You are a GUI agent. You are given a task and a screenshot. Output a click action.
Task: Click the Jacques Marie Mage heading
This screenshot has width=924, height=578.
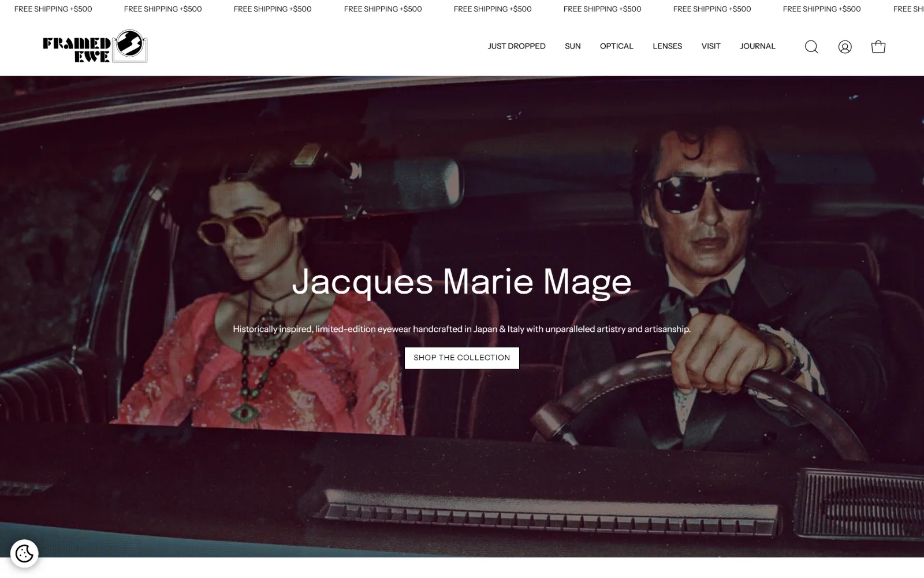pos(462,282)
